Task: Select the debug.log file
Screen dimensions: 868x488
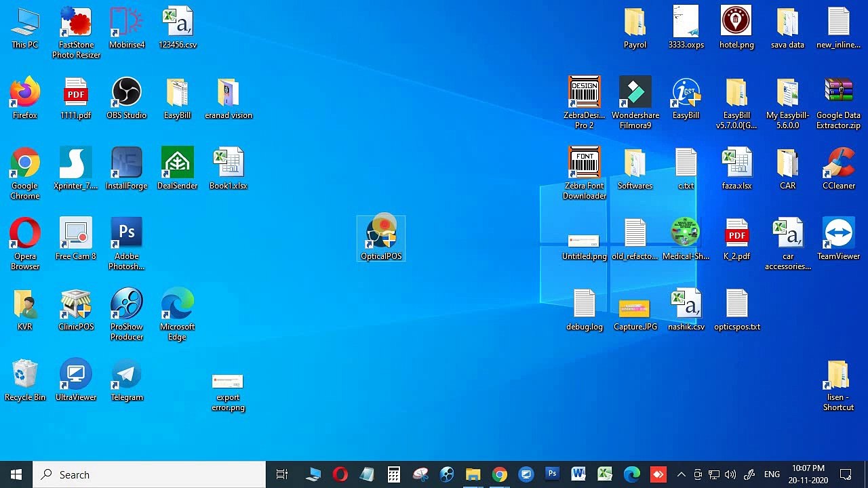Action: coord(585,310)
